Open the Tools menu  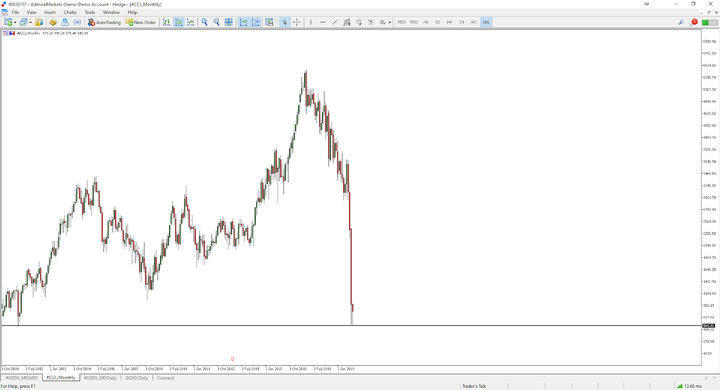[90, 12]
